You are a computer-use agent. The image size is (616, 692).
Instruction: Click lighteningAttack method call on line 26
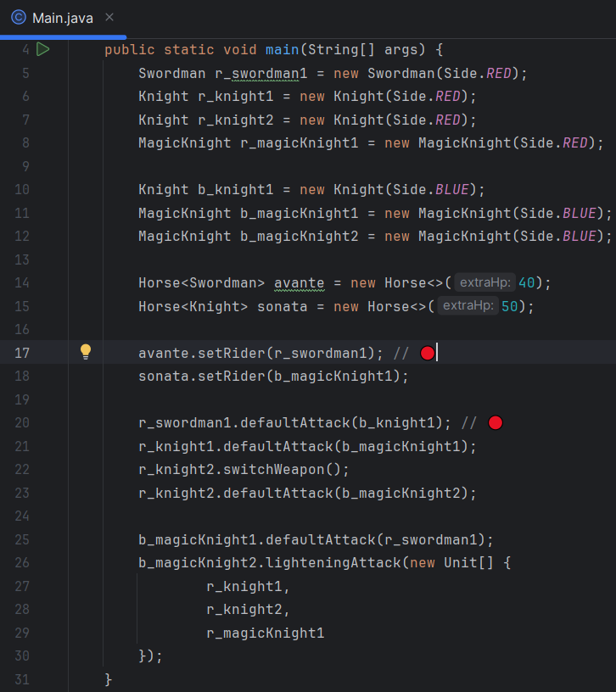tap(333, 563)
